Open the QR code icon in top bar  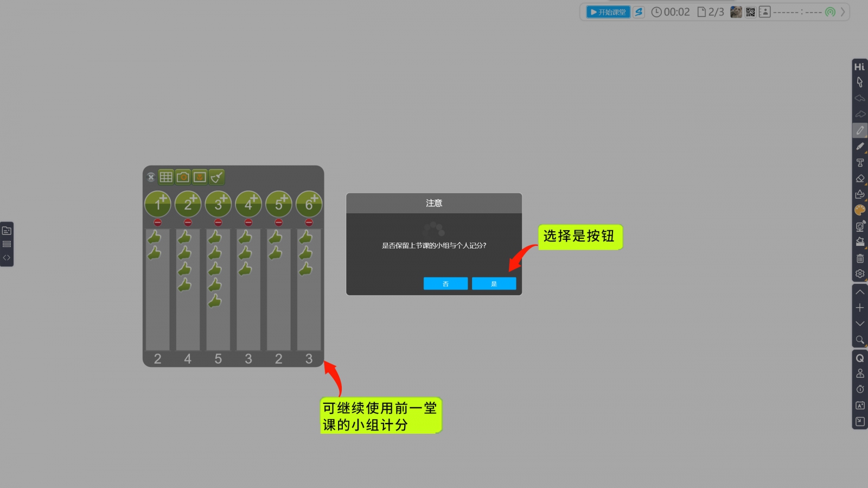click(750, 12)
